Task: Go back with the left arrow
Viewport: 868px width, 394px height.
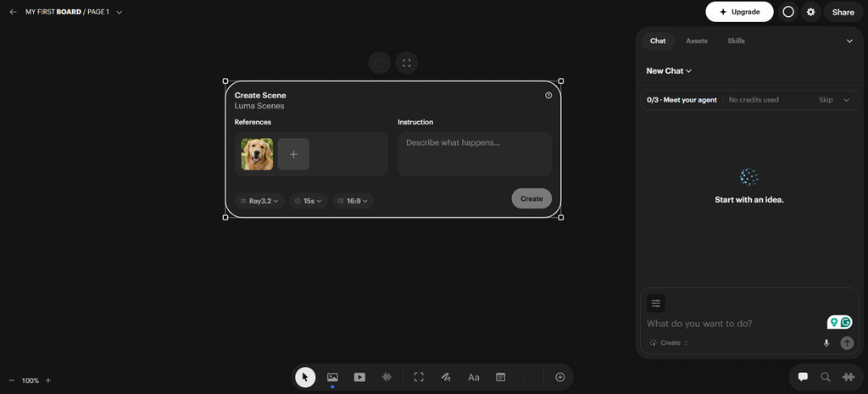Action: [14, 12]
